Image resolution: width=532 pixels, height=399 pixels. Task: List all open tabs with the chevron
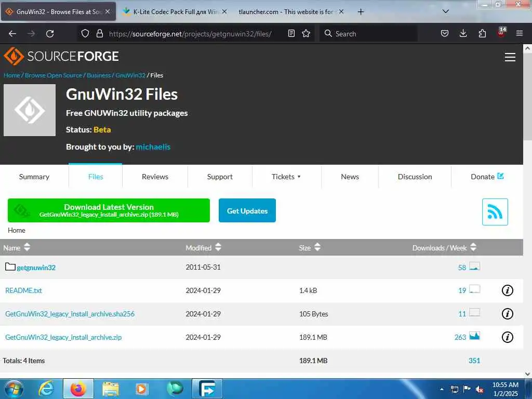click(445, 11)
